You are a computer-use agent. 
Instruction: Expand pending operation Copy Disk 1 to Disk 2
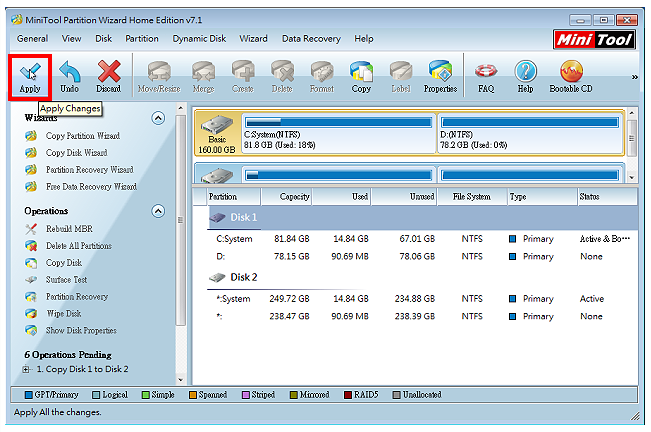[26, 369]
